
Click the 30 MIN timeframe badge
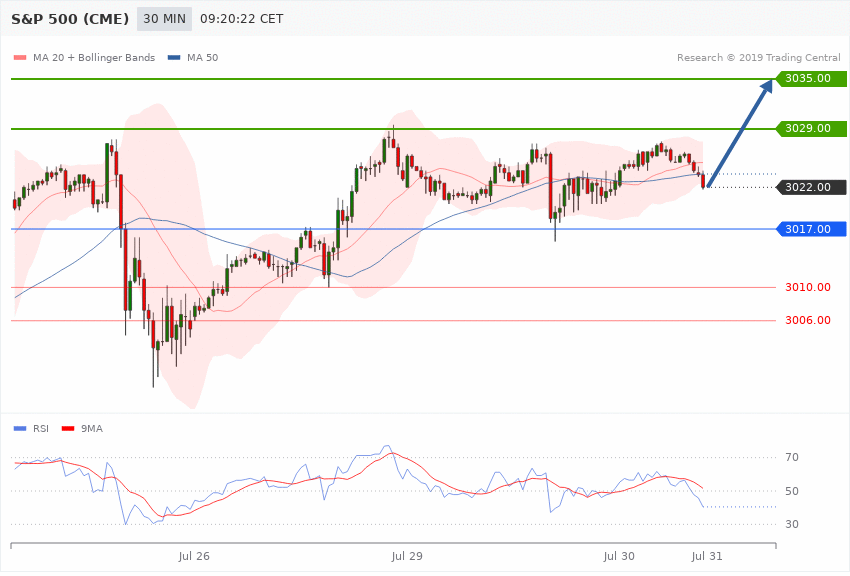[164, 19]
